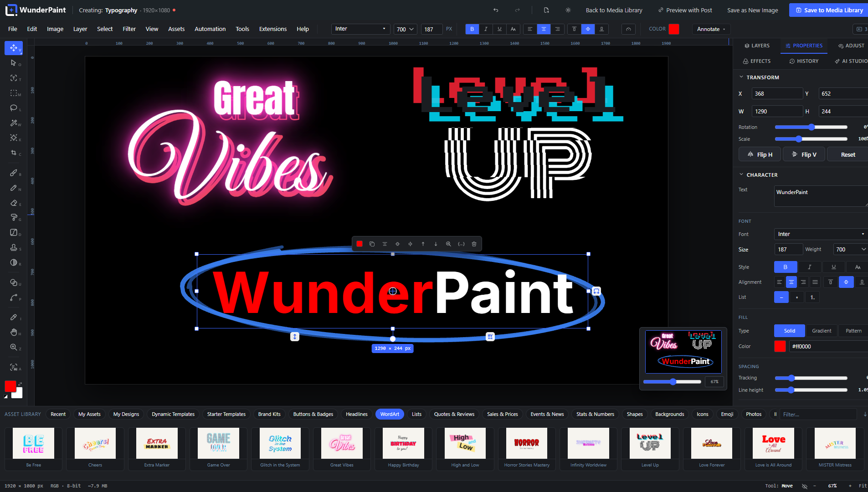Select the arrow pointer tool
Viewport: 868px width, 492px height.
pyautogui.click(x=14, y=63)
